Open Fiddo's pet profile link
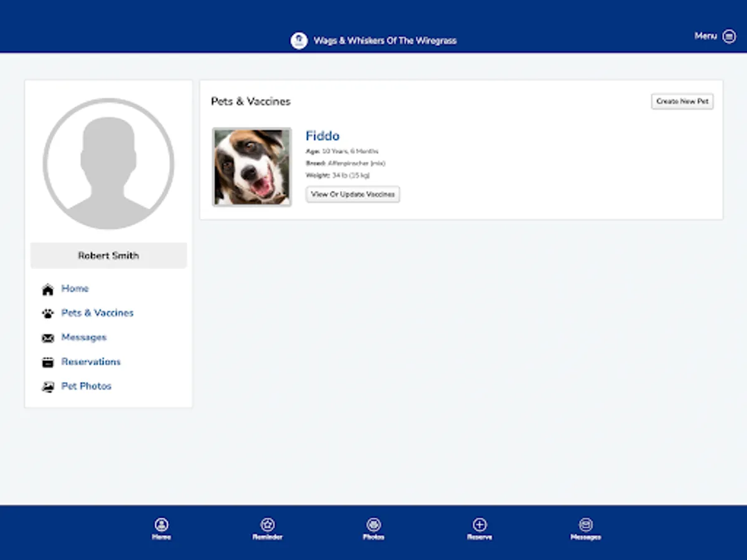 click(322, 136)
